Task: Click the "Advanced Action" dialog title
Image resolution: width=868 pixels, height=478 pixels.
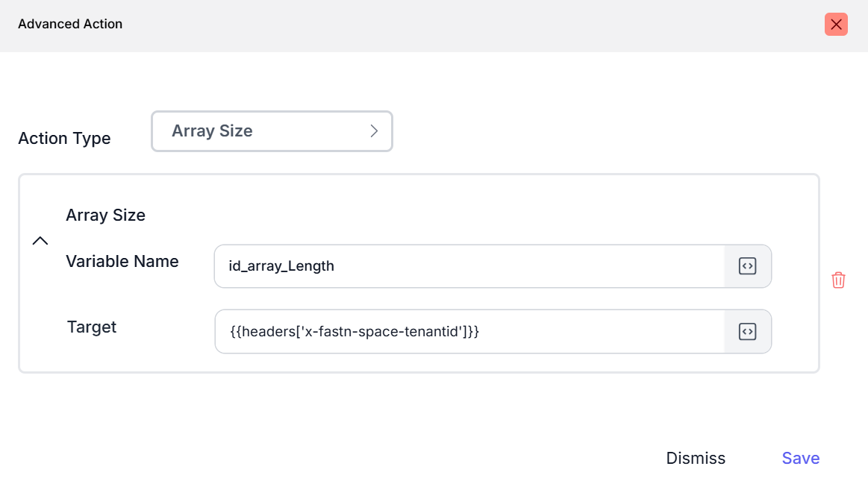Action: 70,24
